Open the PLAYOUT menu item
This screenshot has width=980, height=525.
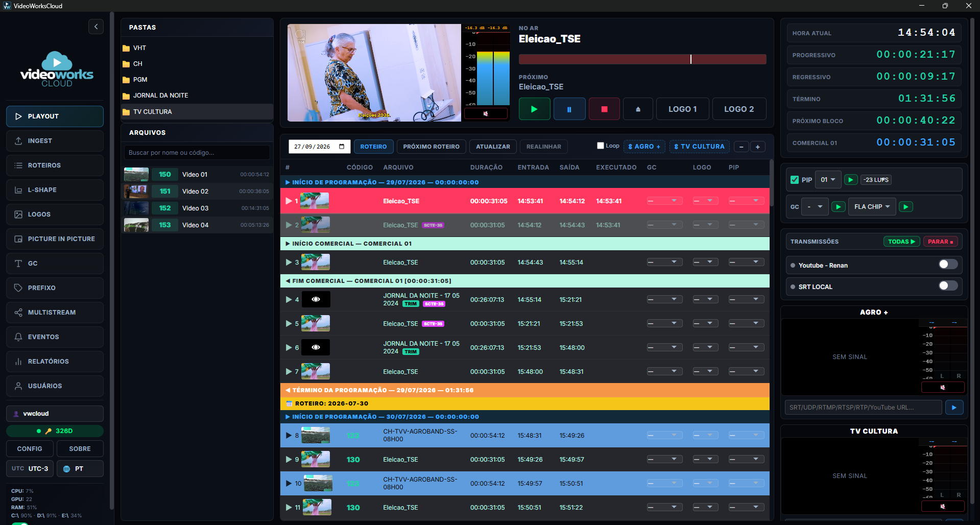(x=55, y=116)
